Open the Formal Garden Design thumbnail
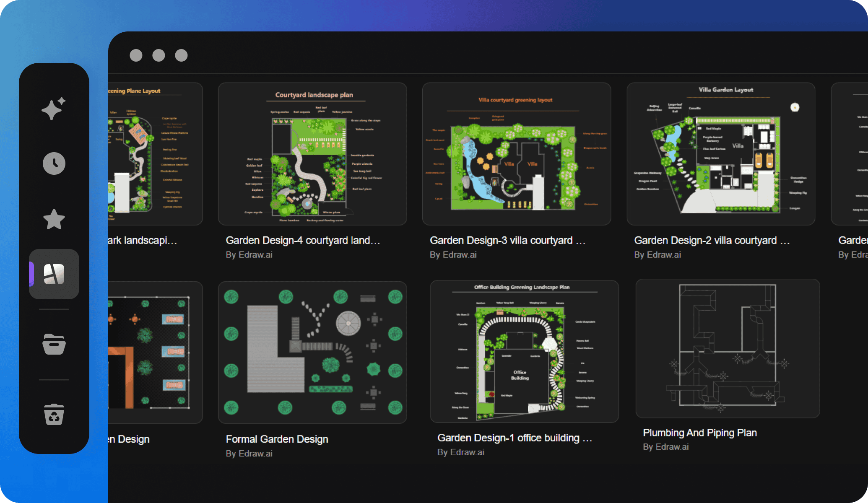868x503 pixels. pos(312,352)
